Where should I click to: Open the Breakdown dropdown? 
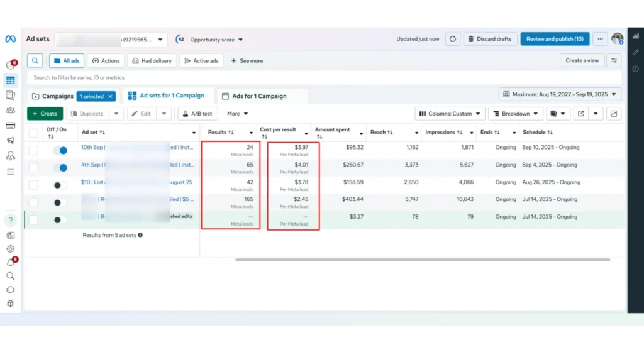[516, 114]
